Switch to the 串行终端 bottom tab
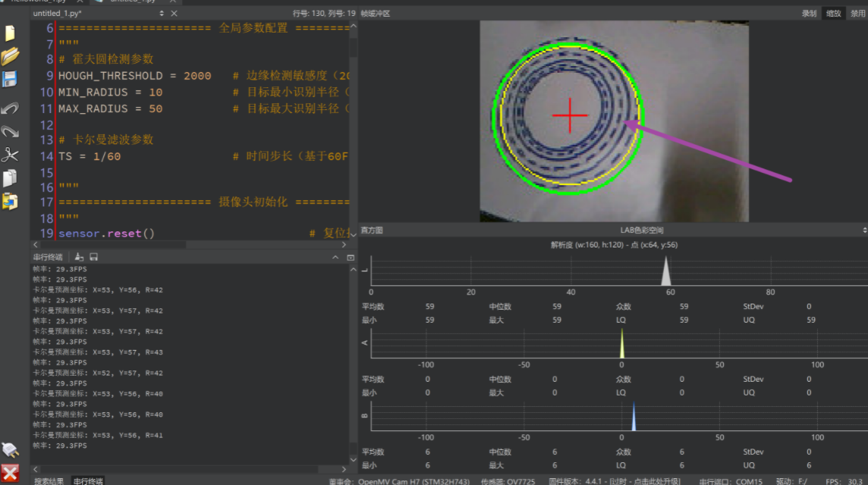Viewport: 868px width, 485px height. [x=88, y=480]
